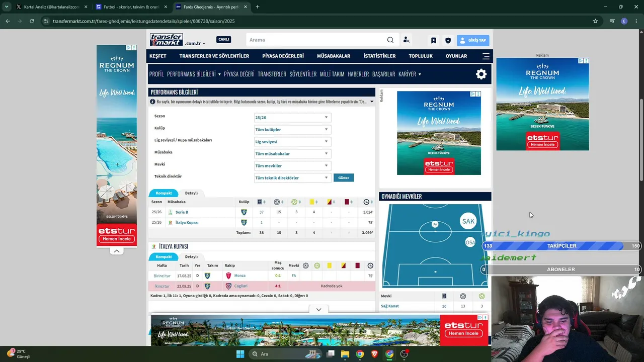Screen dimensions: 644x362
Task: Open the Sağ Kanat position link
Action: point(390,306)
